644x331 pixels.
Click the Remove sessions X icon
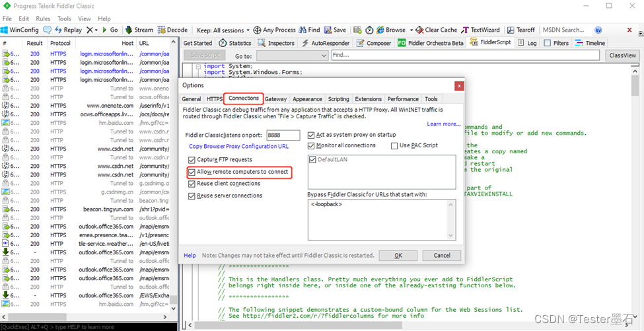[x=90, y=30]
